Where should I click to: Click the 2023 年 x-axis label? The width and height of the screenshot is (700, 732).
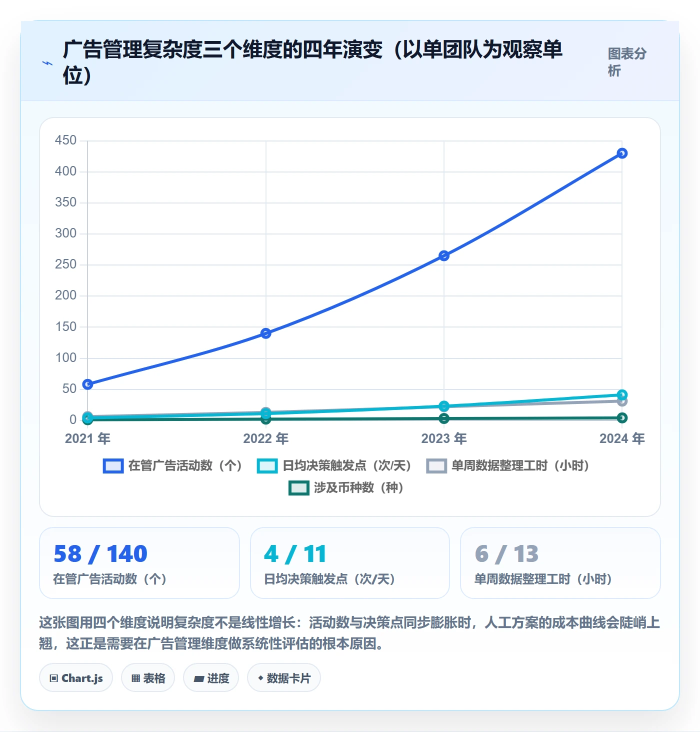444,438
